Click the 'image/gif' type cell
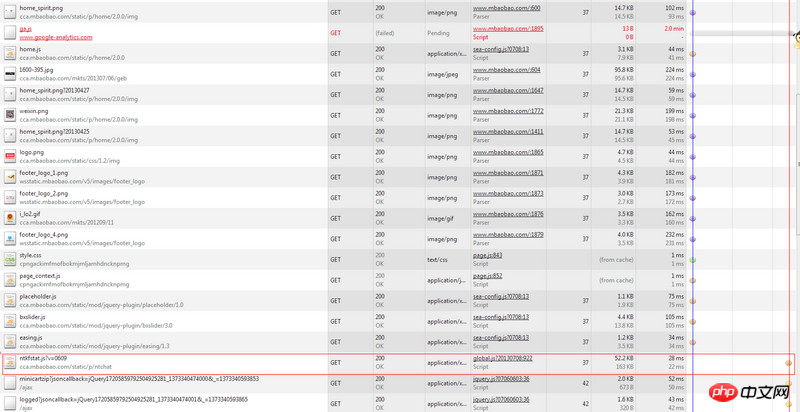The image size is (800, 412). click(x=440, y=218)
